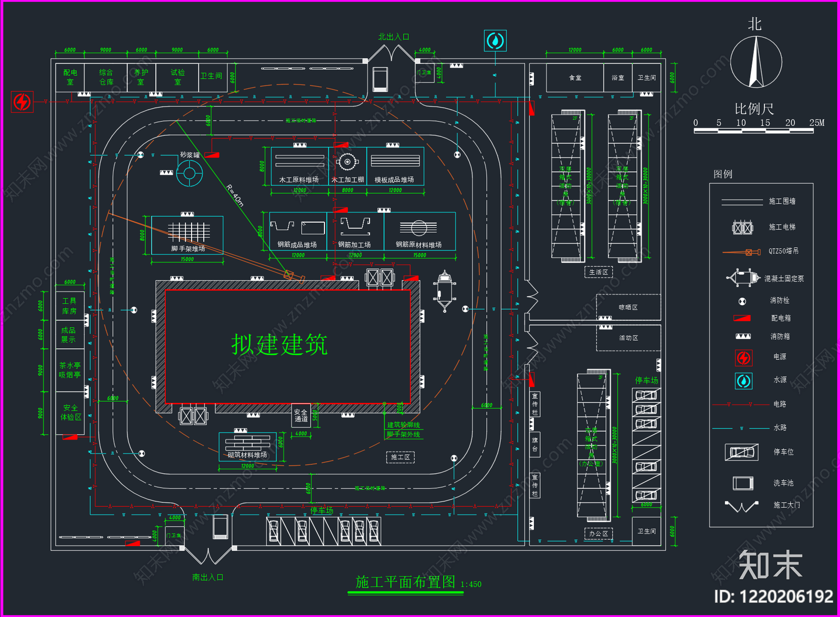The width and height of the screenshot is (840, 617).
Task: Select the 北出入口 label
Action: 394,37
